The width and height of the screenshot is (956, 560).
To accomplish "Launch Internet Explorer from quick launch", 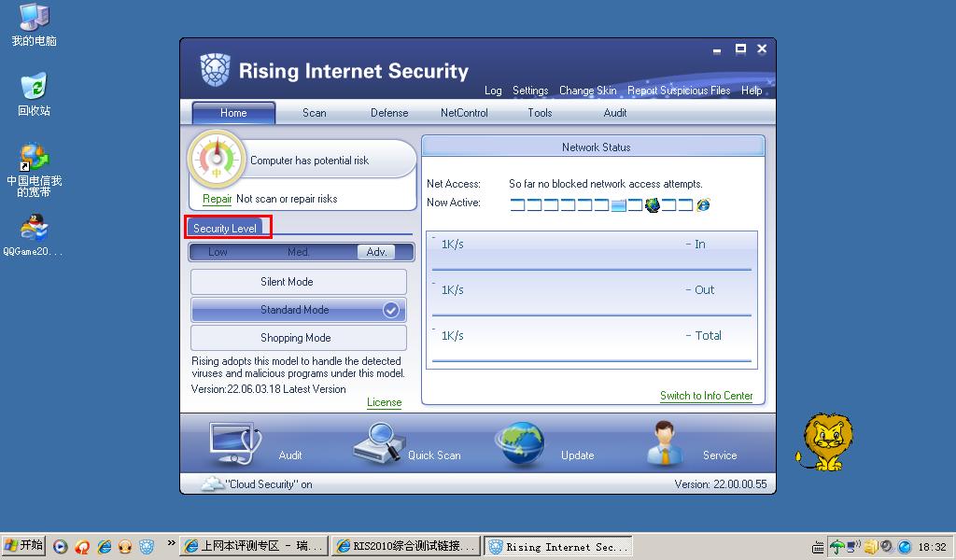I will [105, 547].
